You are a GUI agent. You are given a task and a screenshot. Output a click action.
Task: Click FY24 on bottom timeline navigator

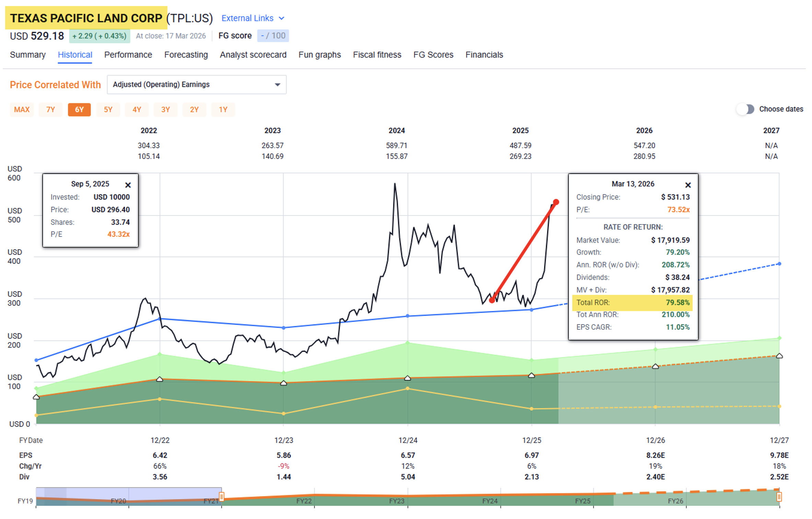(489, 501)
